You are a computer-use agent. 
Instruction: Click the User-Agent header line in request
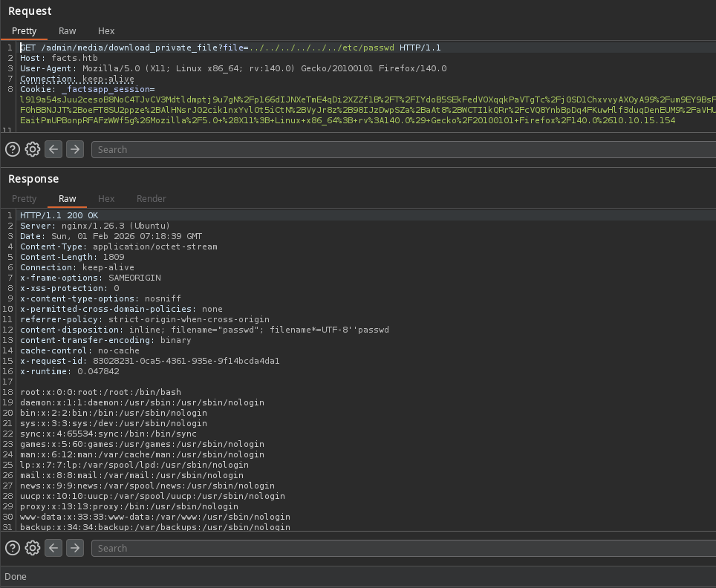click(x=233, y=68)
